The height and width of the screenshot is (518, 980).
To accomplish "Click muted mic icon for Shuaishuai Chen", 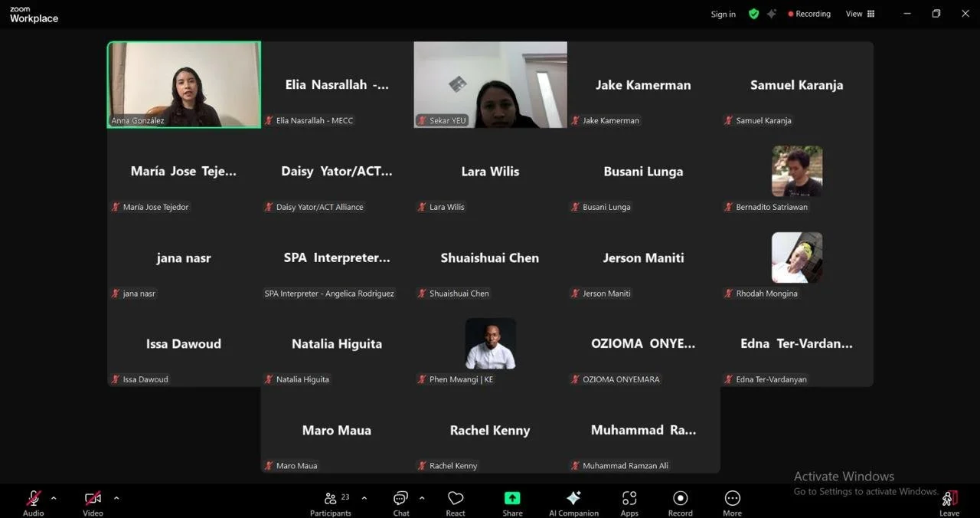I will [422, 293].
